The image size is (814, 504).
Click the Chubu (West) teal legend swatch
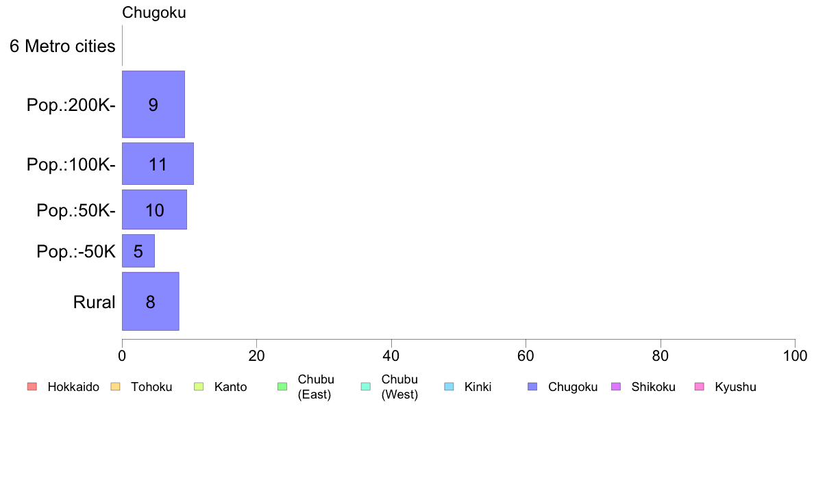[365, 387]
